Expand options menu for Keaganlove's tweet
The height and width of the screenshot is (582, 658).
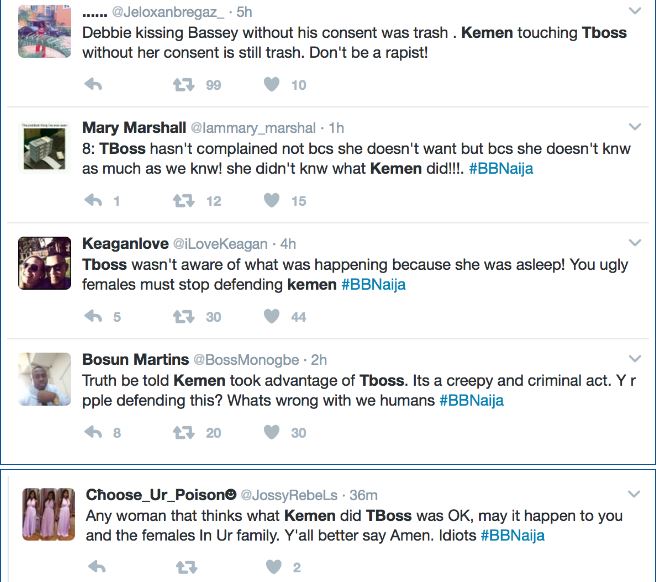pyautogui.click(x=634, y=243)
